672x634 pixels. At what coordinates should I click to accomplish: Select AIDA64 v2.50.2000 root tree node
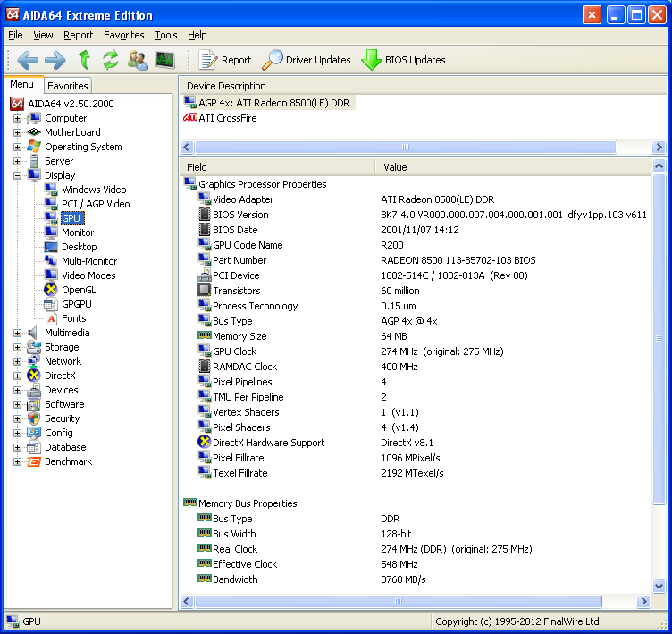point(63,104)
